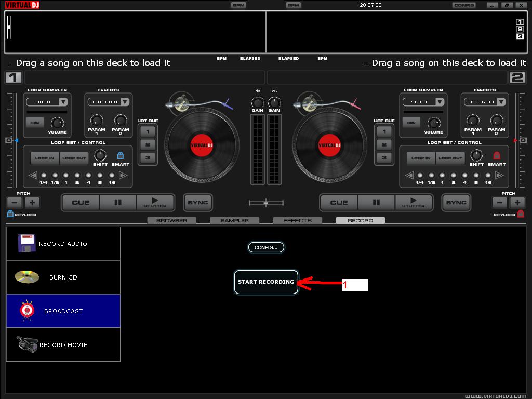Set right deck loop length 1/2

pos(431,176)
